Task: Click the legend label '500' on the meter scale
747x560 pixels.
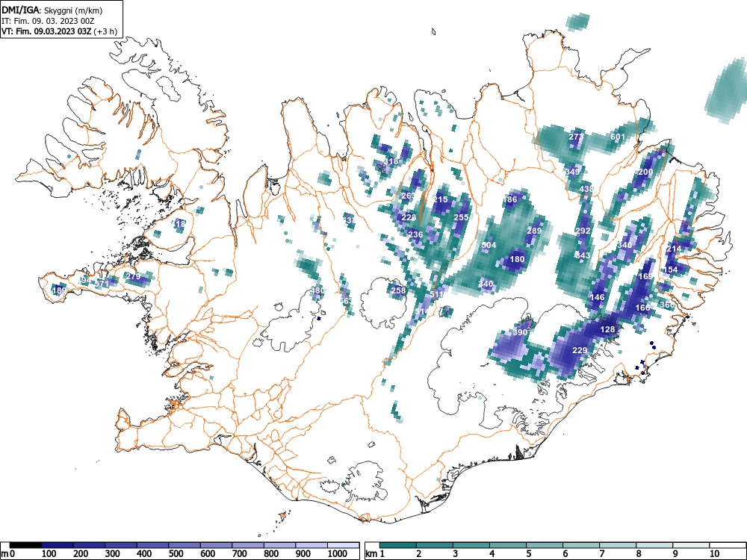Action: pyautogui.click(x=176, y=554)
